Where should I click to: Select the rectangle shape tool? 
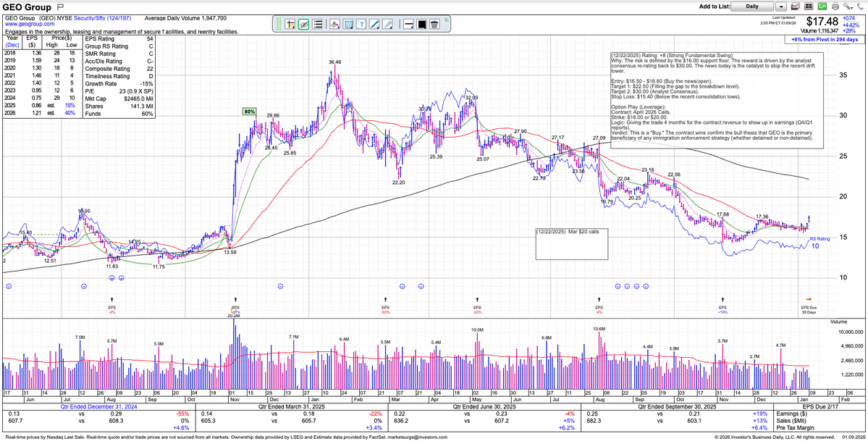click(x=347, y=25)
